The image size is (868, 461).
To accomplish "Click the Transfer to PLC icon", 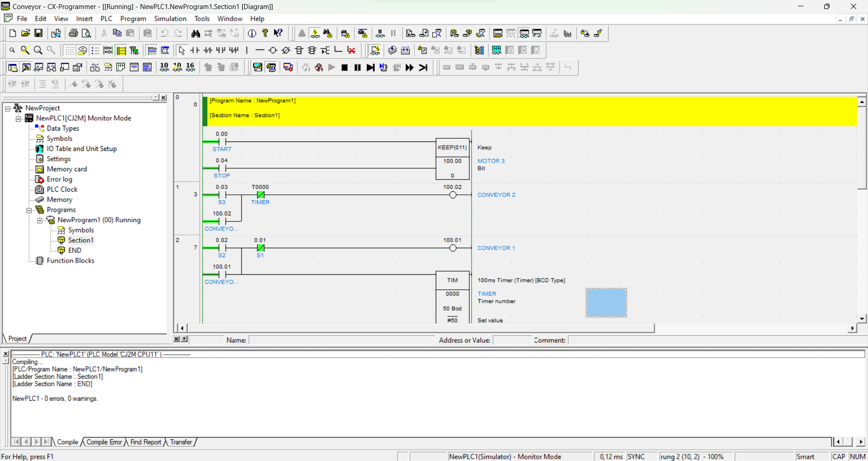I will (410, 33).
